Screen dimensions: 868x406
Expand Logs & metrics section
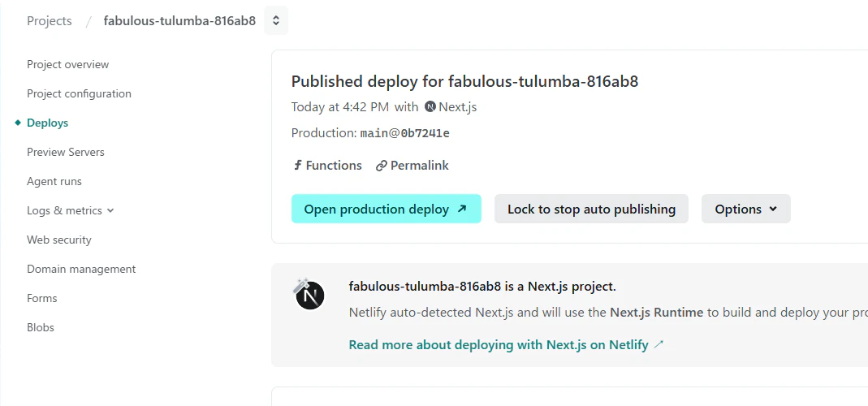[71, 210]
